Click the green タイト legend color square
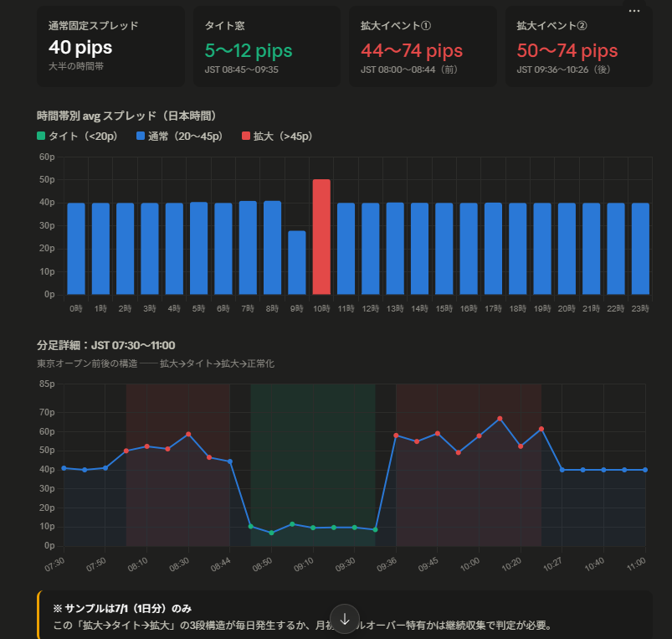This screenshot has width=672, height=639. (41, 137)
